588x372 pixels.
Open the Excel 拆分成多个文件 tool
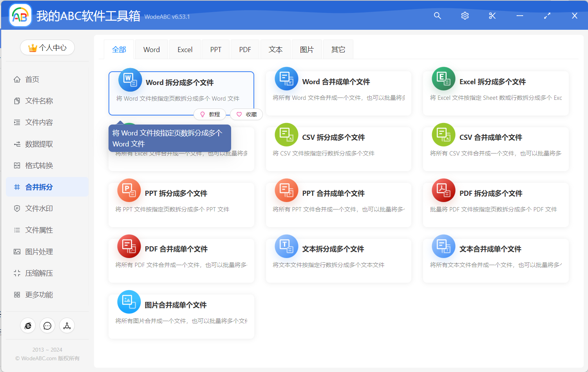click(x=496, y=93)
